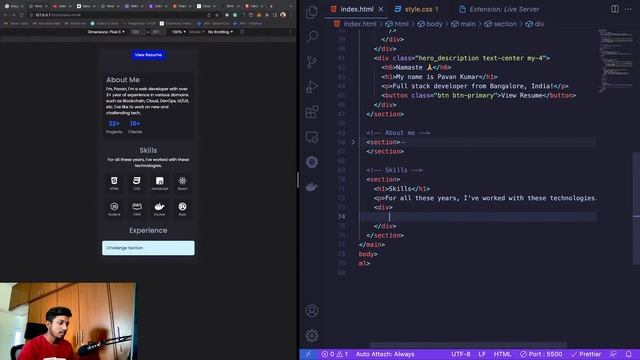Open the Accounts menu in activity bar

(312, 311)
